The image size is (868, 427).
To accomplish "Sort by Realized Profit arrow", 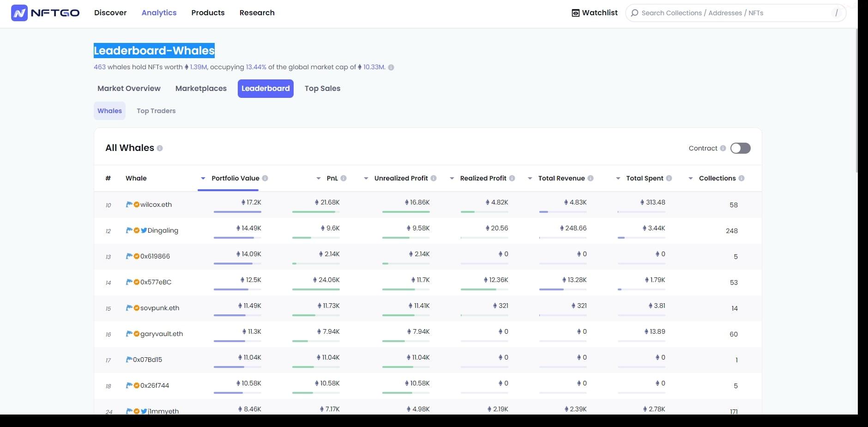I will (452, 178).
